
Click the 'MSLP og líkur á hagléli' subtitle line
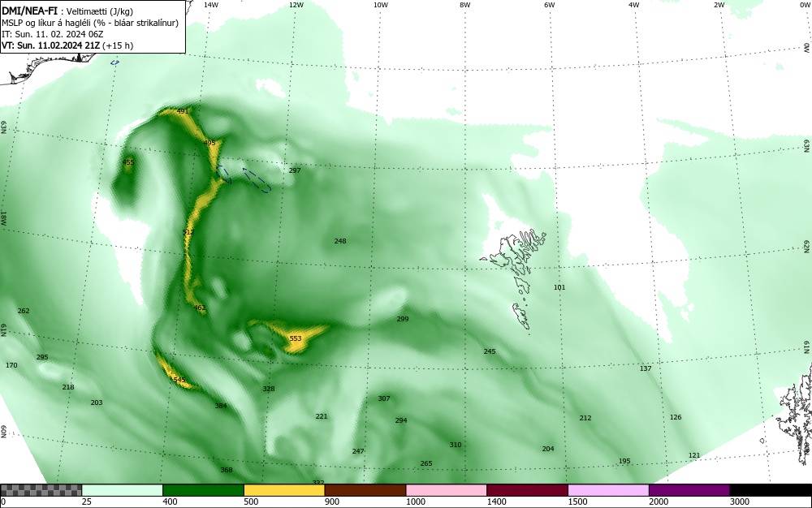click(89, 23)
